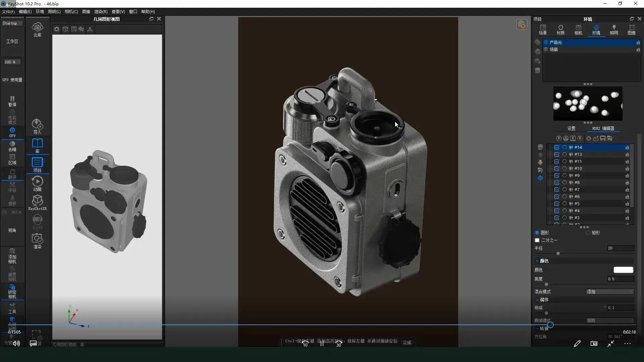Screen dimensions: 644x362
Task: Switch to the 材质 (material) tab
Action: tap(560, 29)
